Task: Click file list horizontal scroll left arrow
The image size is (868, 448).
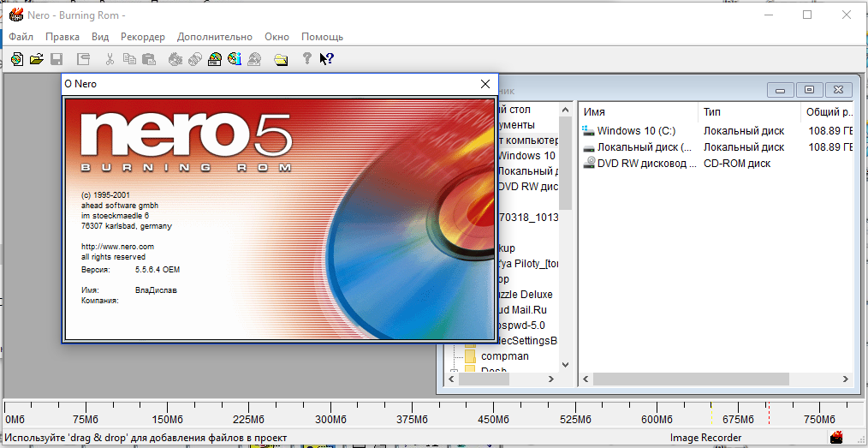Action: [x=585, y=379]
